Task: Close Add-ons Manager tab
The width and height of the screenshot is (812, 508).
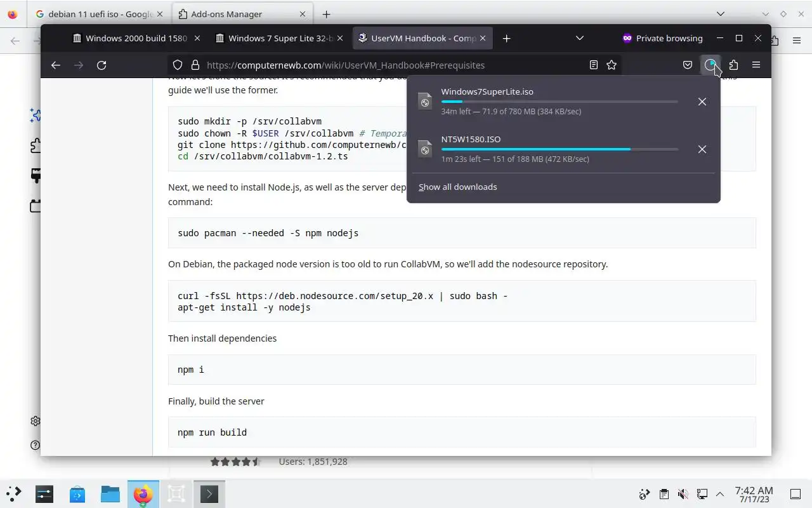Action: tap(303, 14)
